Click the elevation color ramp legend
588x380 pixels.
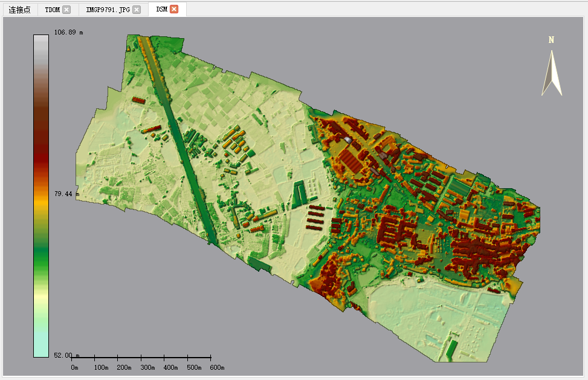tap(41, 195)
